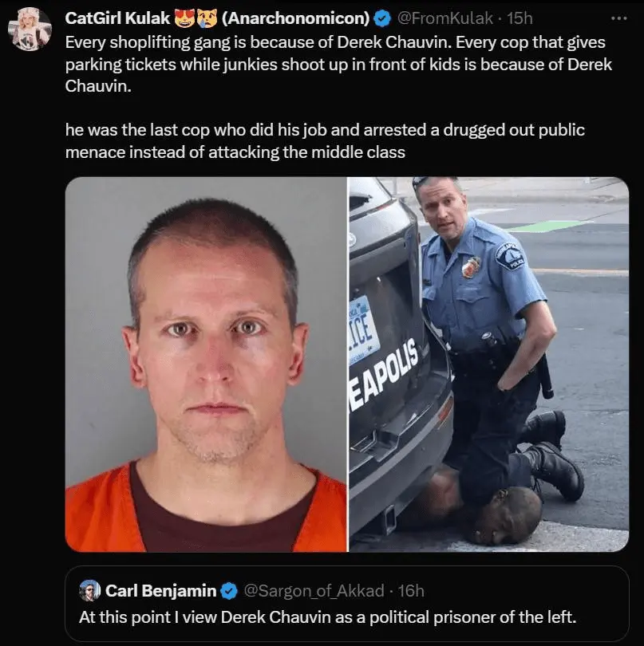Open the CatGirl Kulak display name link
The width and height of the screenshot is (644, 646).
coord(117,18)
